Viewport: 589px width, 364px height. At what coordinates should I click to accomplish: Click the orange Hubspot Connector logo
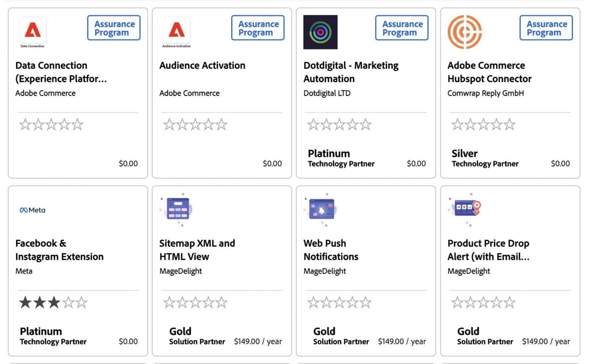click(x=465, y=32)
